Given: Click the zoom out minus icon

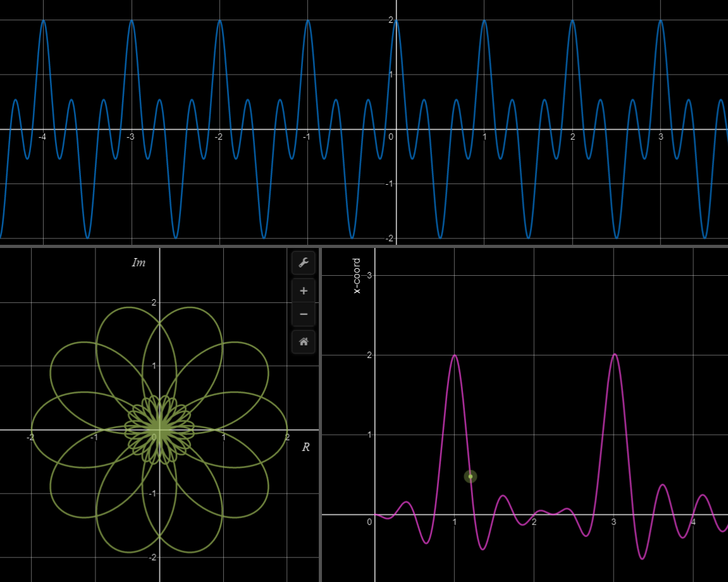Looking at the screenshot, I should pyautogui.click(x=303, y=314).
